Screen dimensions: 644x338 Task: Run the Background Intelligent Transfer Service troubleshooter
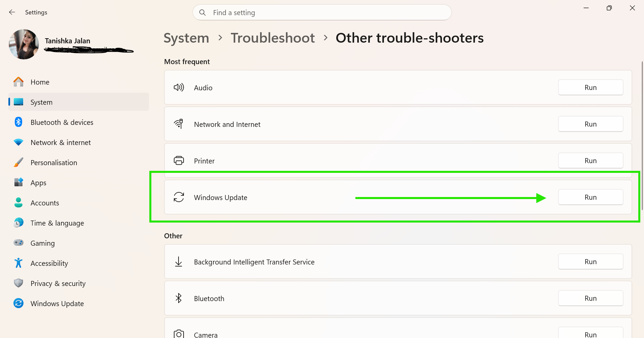[591, 261]
